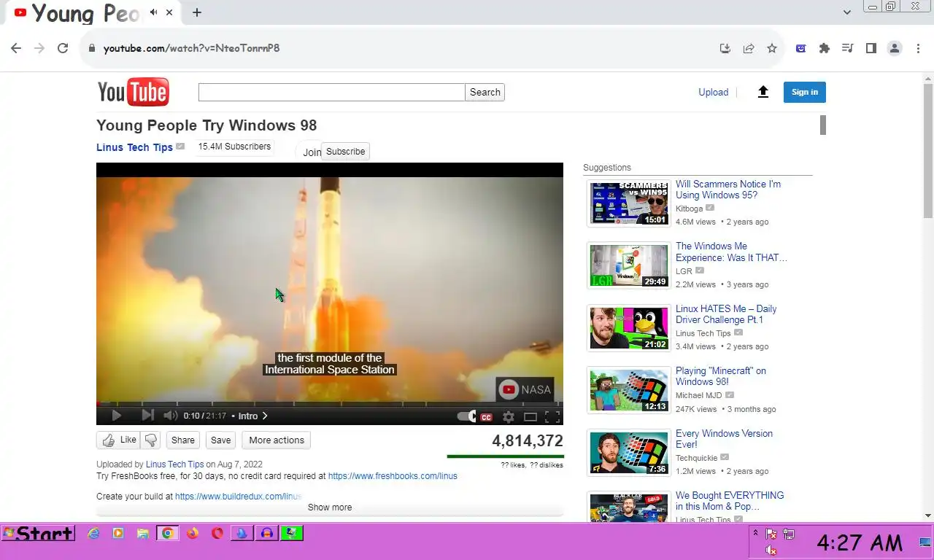Share this page from address bar
Viewport: 934px width, 560px height.
748,48
